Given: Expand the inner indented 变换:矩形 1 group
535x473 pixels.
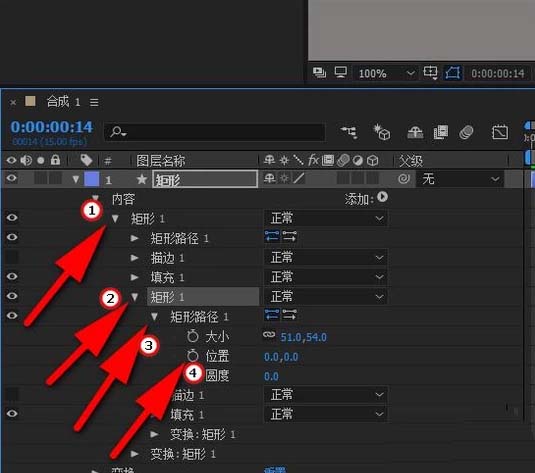Looking at the screenshot, I should tap(155, 434).
